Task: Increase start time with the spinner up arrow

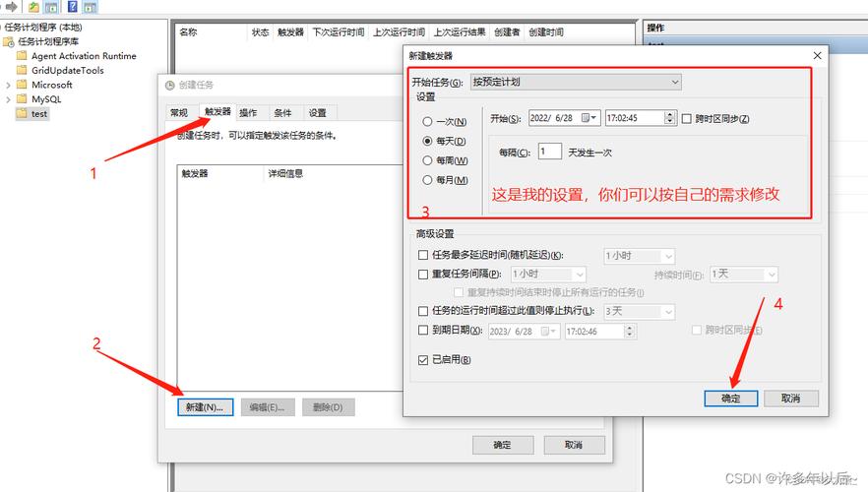Action: coord(670,114)
